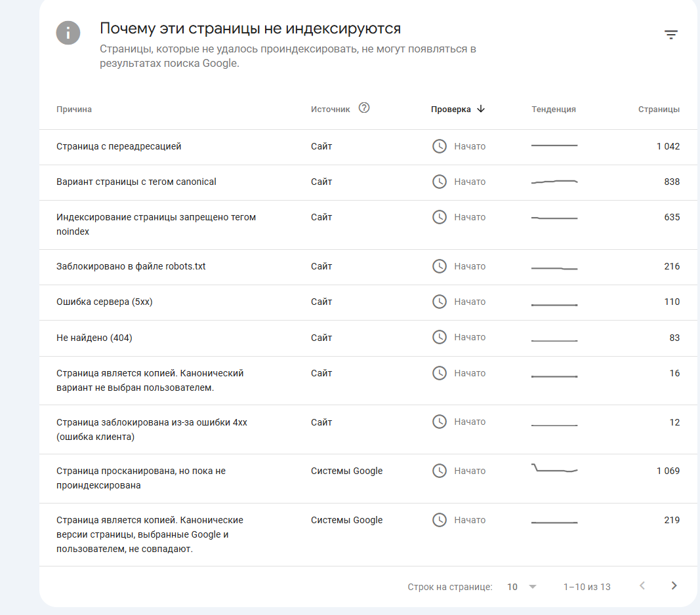
Task: Click the previous page arrow
Action: [642, 586]
